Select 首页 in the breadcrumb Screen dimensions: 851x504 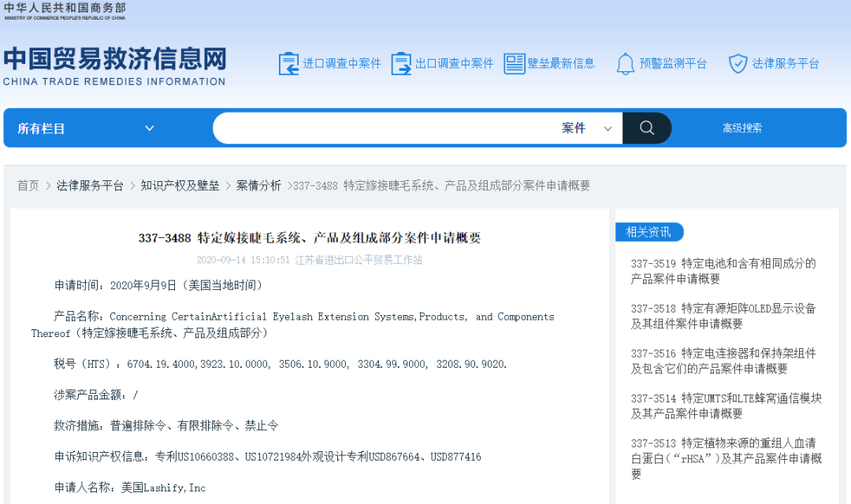(28, 185)
